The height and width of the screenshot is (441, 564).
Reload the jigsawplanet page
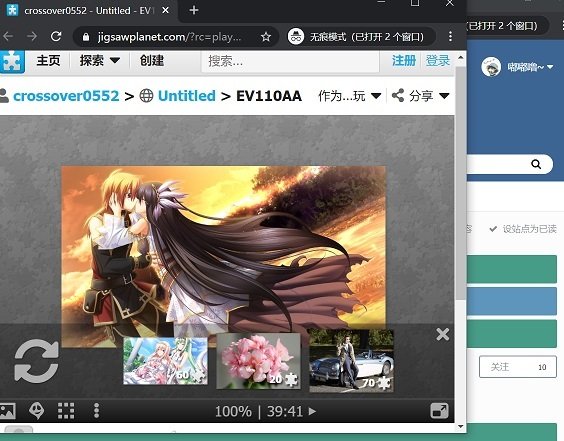coord(56,36)
